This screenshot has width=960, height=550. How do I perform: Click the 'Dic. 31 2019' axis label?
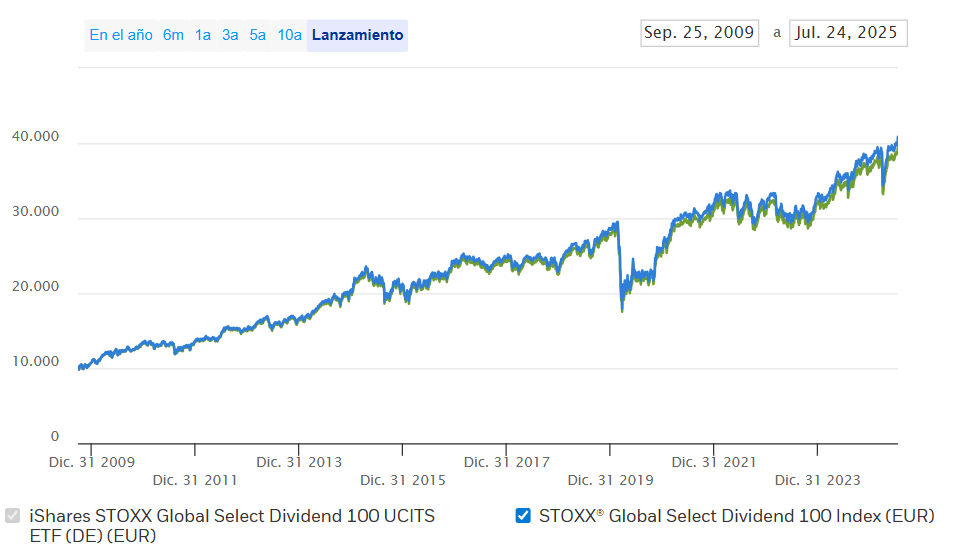[610, 480]
